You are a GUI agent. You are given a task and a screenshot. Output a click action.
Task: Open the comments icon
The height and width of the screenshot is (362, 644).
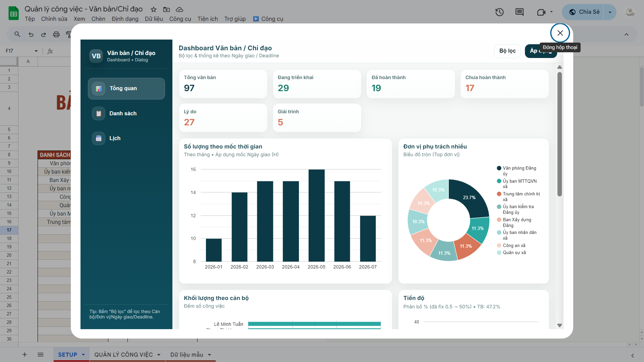coord(519,12)
